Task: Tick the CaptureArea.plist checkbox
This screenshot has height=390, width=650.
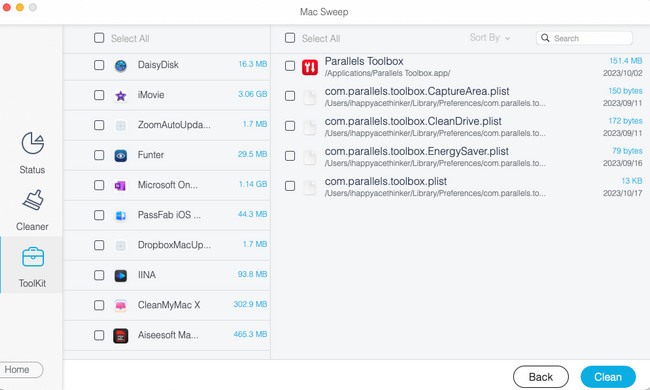Action: click(290, 96)
